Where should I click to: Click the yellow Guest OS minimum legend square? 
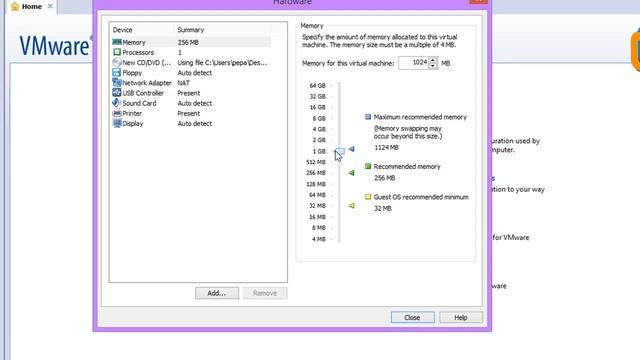368,197
